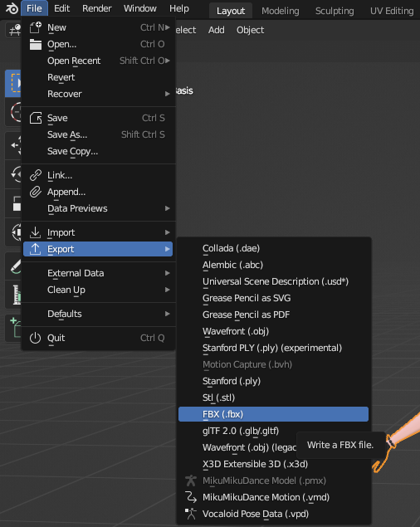Export as Stl (.stl)
This screenshot has height=527, width=420.
tap(273, 398)
